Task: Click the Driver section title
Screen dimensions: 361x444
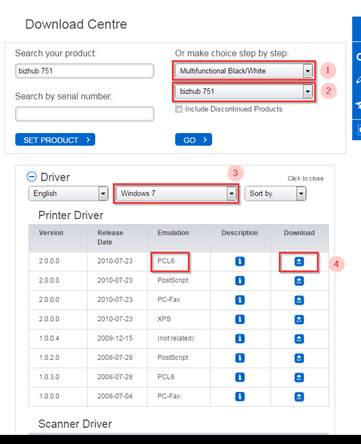Action: [x=55, y=177]
